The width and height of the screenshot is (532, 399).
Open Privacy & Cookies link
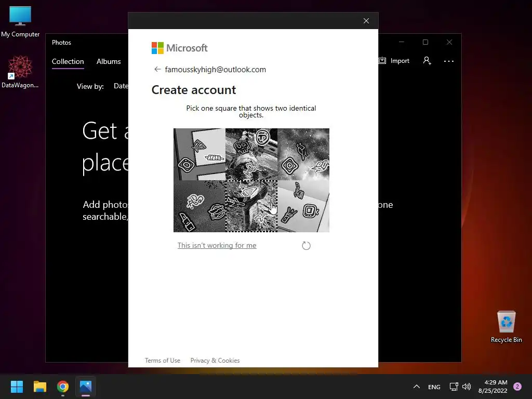[x=215, y=361]
